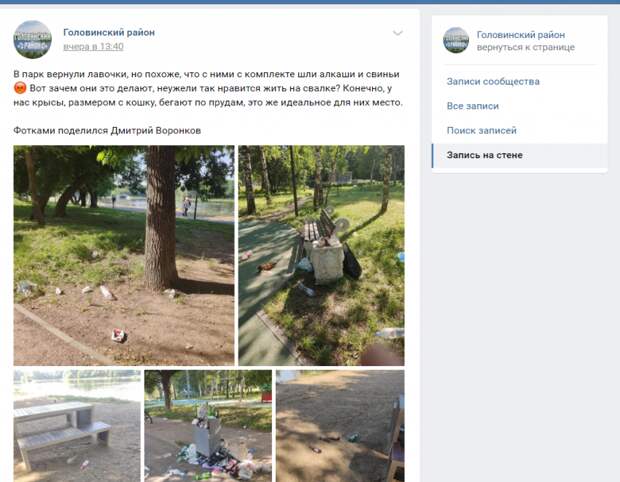Select 'Запись на стене' sidebar item
The height and width of the screenshot is (482, 620).
click(520, 155)
